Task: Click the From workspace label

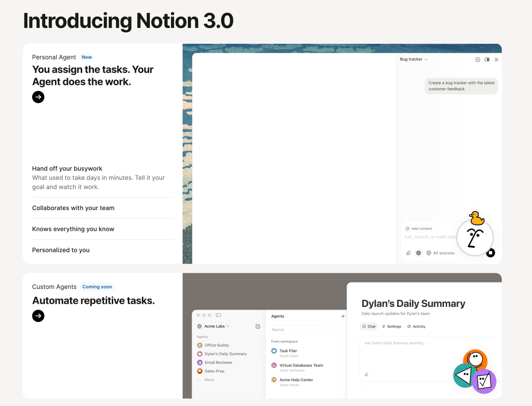Action: pyautogui.click(x=285, y=341)
